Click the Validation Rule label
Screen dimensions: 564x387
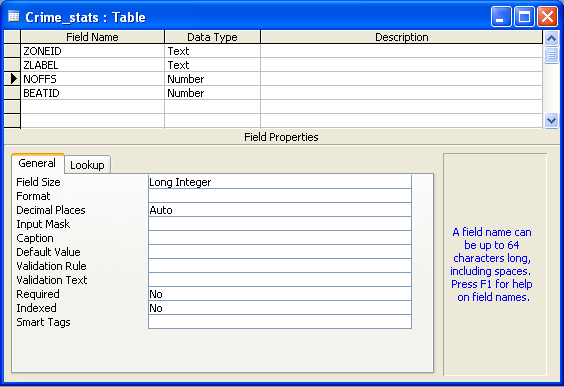tap(51, 266)
